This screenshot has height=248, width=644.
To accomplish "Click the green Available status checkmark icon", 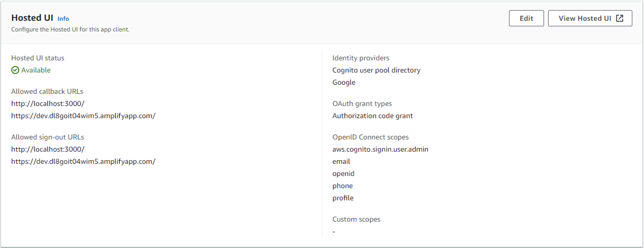I will tap(15, 70).
